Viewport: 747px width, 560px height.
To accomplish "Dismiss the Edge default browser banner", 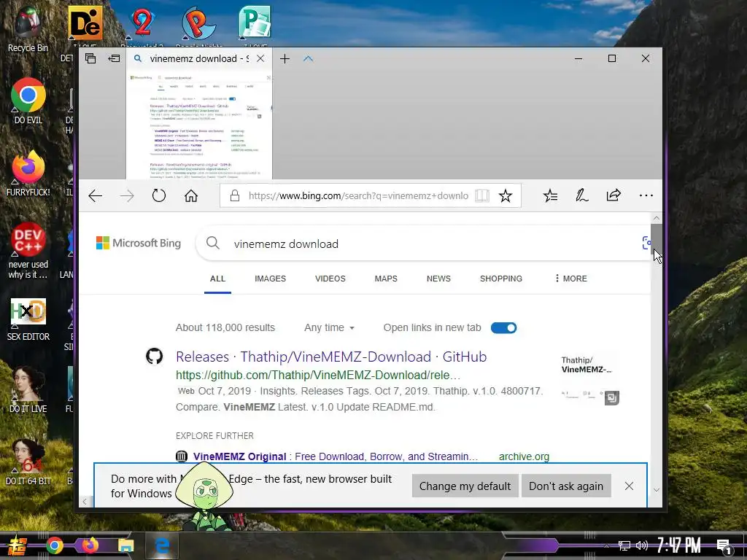I will coord(629,486).
